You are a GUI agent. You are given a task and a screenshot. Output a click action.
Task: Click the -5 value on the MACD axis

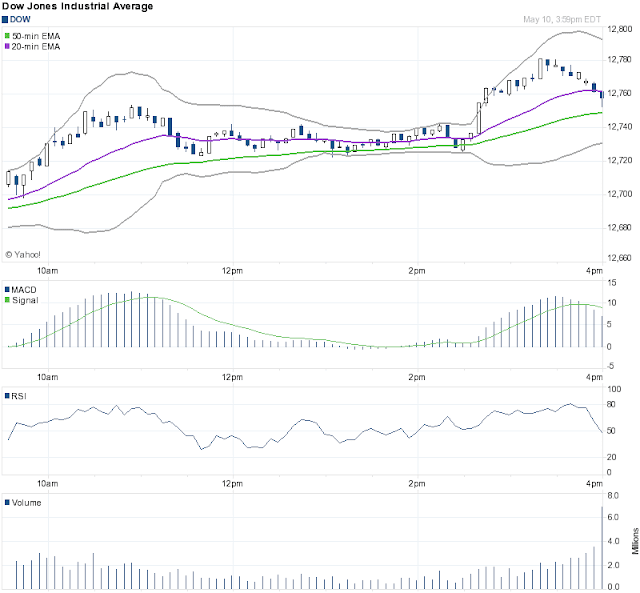(x=610, y=366)
